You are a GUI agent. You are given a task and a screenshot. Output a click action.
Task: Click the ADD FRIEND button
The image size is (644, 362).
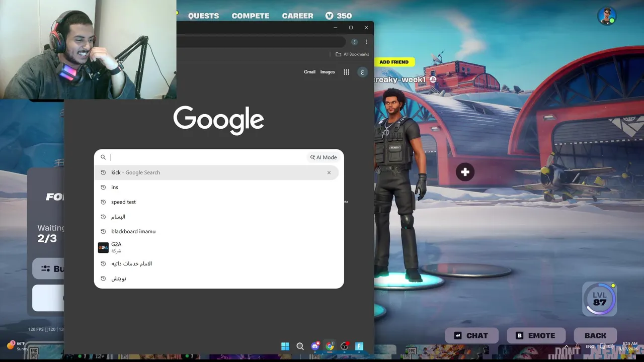(x=394, y=62)
